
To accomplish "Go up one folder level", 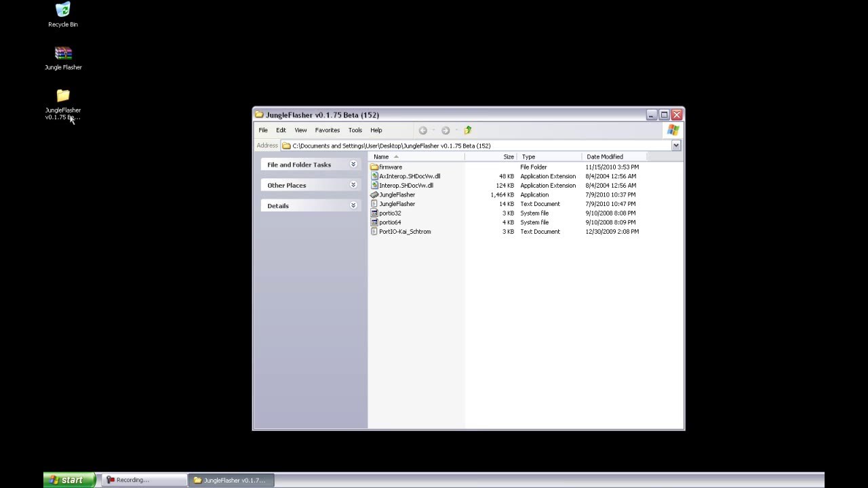I will click(468, 130).
